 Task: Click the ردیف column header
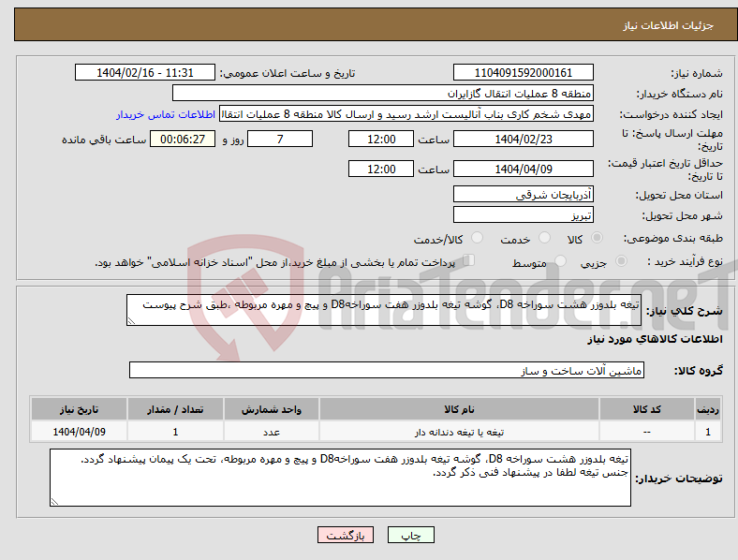[x=708, y=409]
